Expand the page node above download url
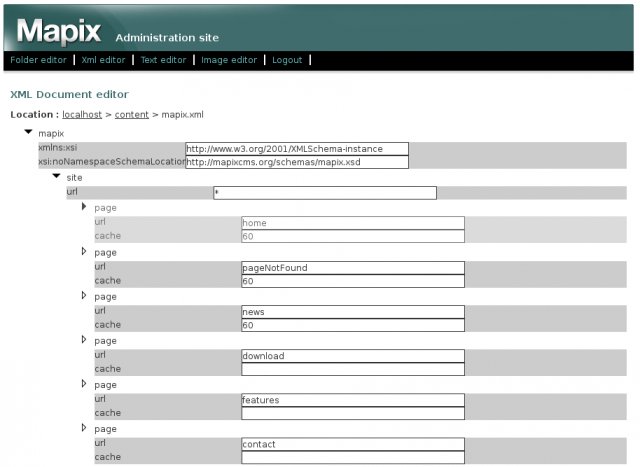 [85, 339]
